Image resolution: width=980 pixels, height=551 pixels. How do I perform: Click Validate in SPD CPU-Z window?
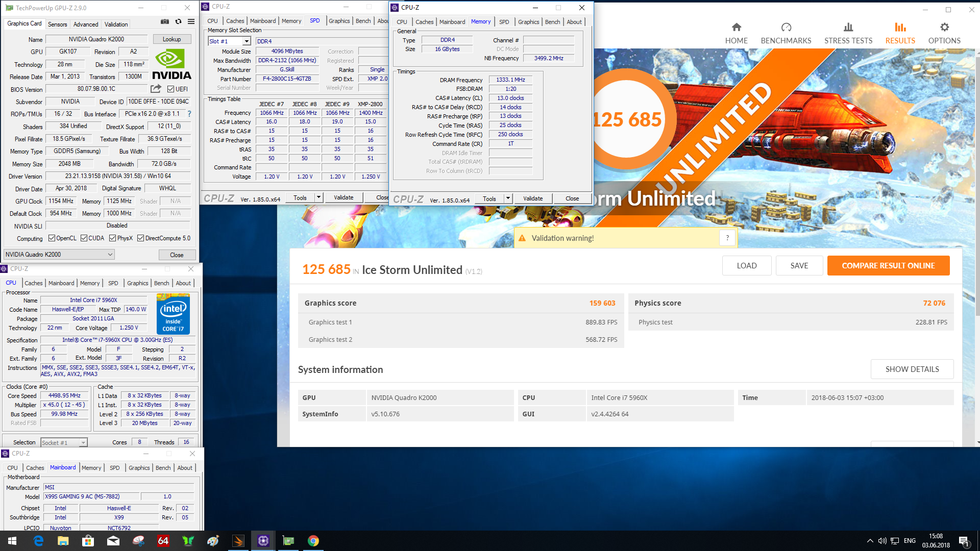344,197
